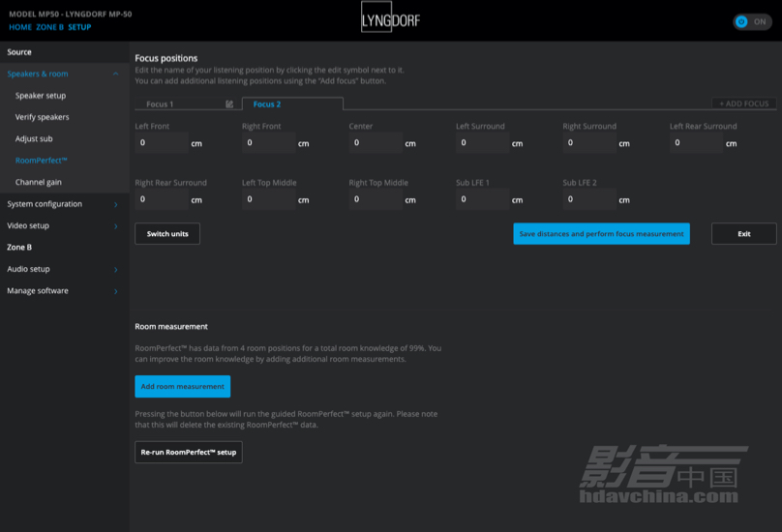Click the Right Rear Surround distance field
782x532 pixels.
click(x=162, y=199)
